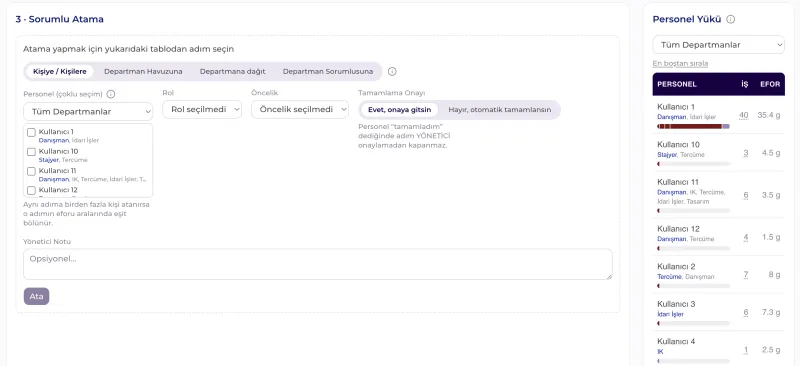800x366 pixels.
Task: Click effort value 4.5 g
Action: (771, 153)
